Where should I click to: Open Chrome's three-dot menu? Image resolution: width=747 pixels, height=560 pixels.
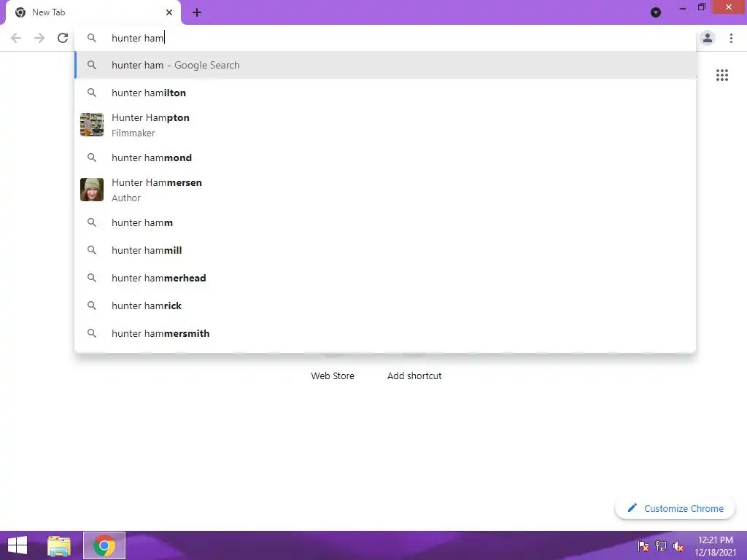[731, 38]
